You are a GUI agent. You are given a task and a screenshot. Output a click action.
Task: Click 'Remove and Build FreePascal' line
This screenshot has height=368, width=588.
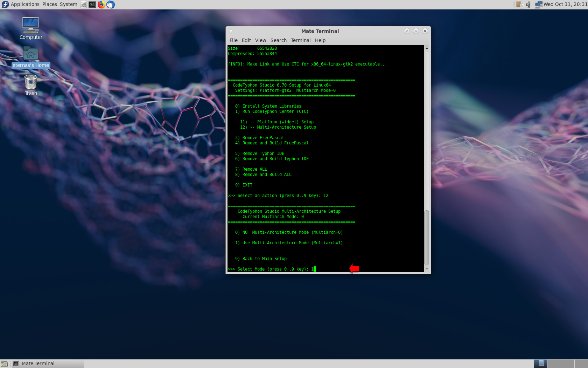(272, 143)
